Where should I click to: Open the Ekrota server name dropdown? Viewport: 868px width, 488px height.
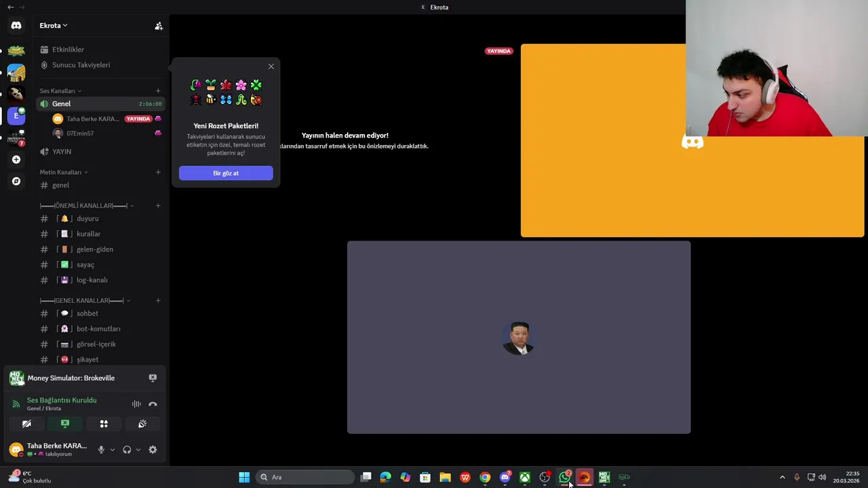[x=54, y=26]
